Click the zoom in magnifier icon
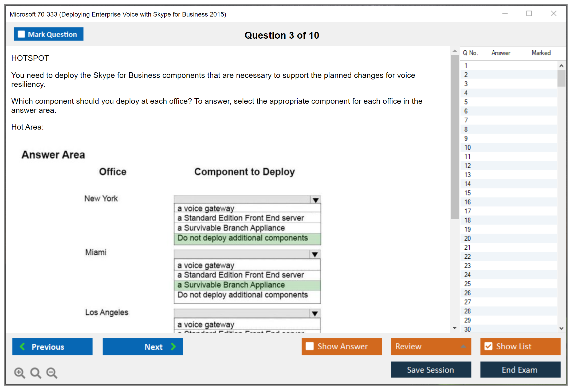The image size is (574, 392). (19, 373)
